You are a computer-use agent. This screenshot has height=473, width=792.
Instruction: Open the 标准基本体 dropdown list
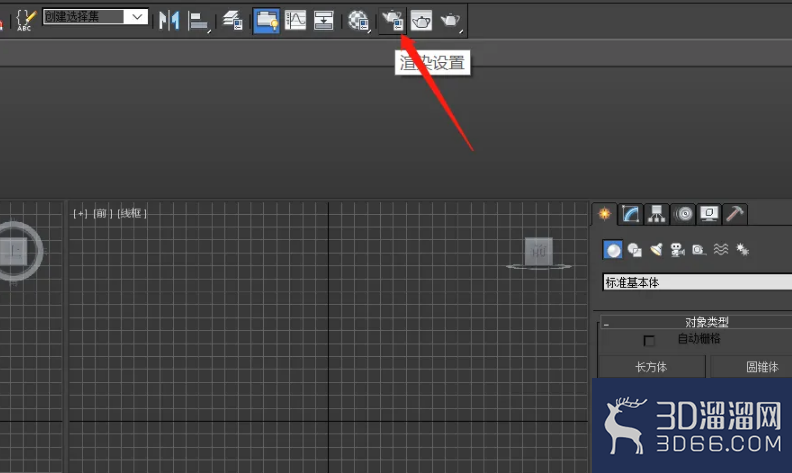click(x=697, y=282)
